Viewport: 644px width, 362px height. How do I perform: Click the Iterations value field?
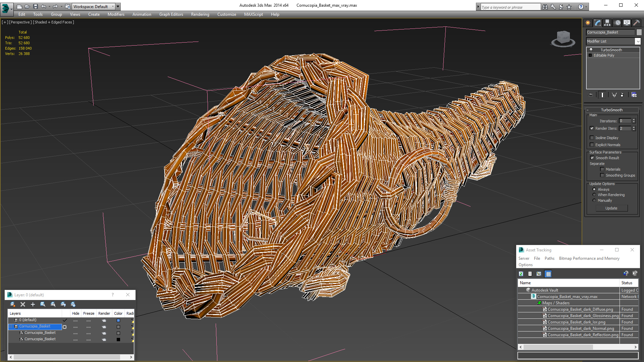tap(625, 121)
